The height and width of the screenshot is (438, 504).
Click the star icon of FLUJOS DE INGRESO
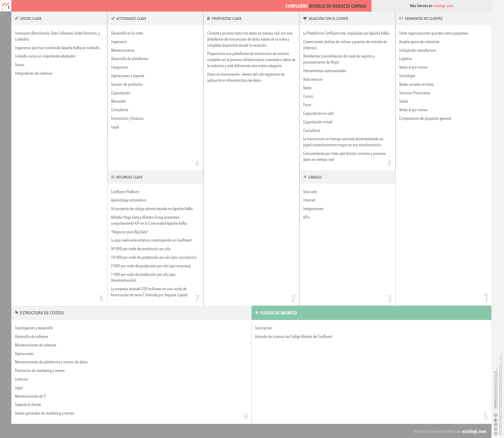click(257, 313)
